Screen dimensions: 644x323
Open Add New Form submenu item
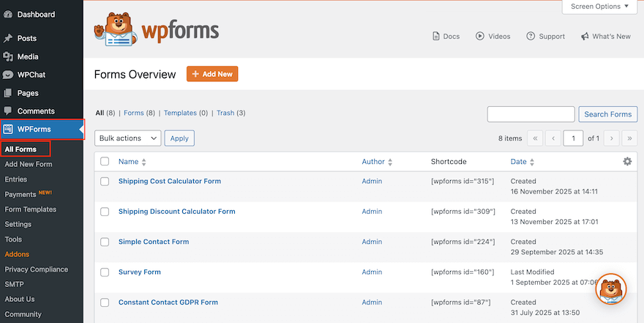29,164
